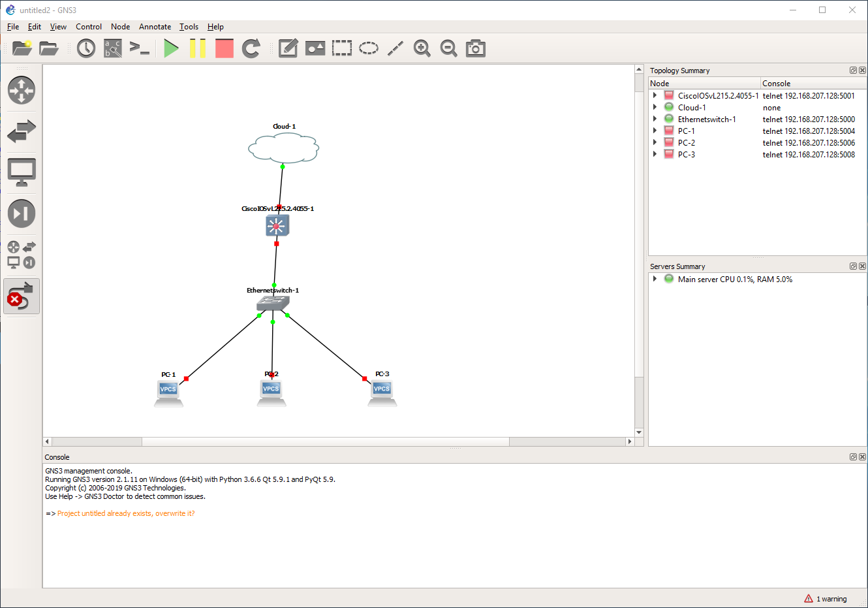Sort Topology Summary by Node column header
This screenshot has height=608, width=868.
704,83
